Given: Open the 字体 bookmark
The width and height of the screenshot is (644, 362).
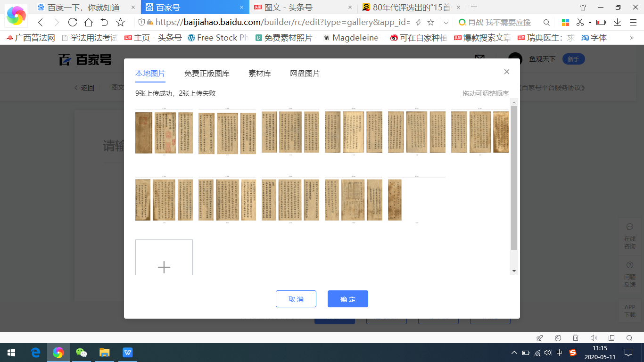Looking at the screenshot, I should point(594,38).
